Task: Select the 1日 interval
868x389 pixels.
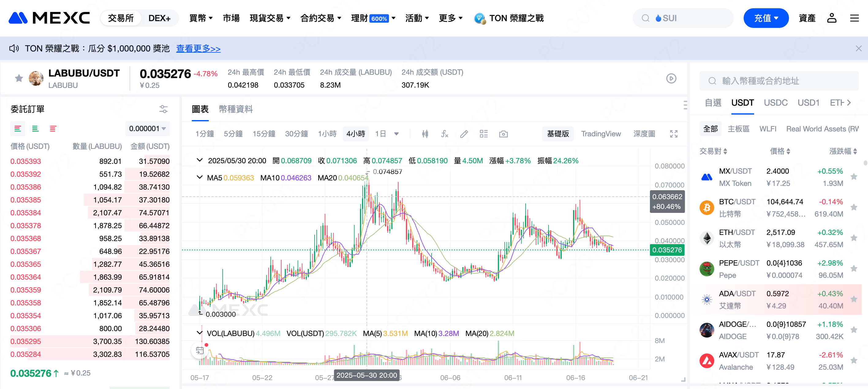Action: coord(380,134)
